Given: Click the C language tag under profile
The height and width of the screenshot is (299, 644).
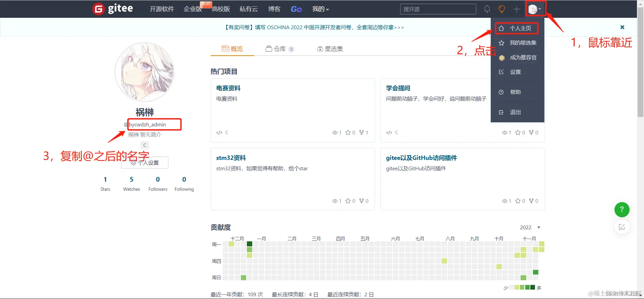Looking at the screenshot, I should (x=145, y=145).
